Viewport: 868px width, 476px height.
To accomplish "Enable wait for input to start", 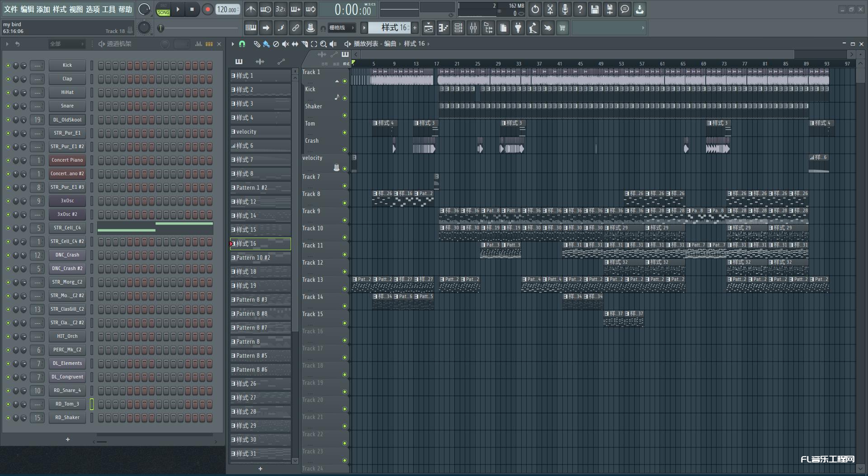I will [265, 9].
